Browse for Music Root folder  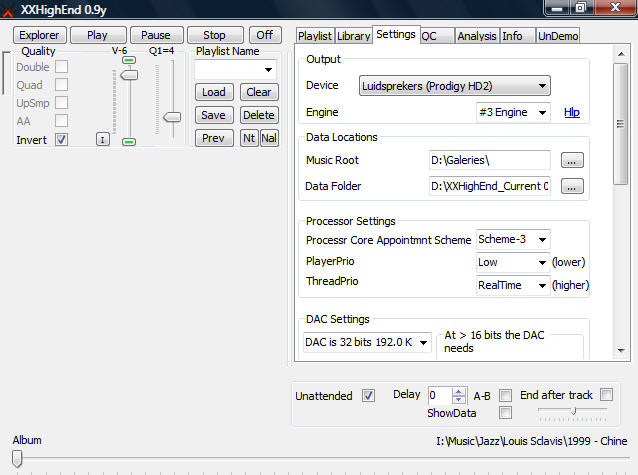coord(572,160)
